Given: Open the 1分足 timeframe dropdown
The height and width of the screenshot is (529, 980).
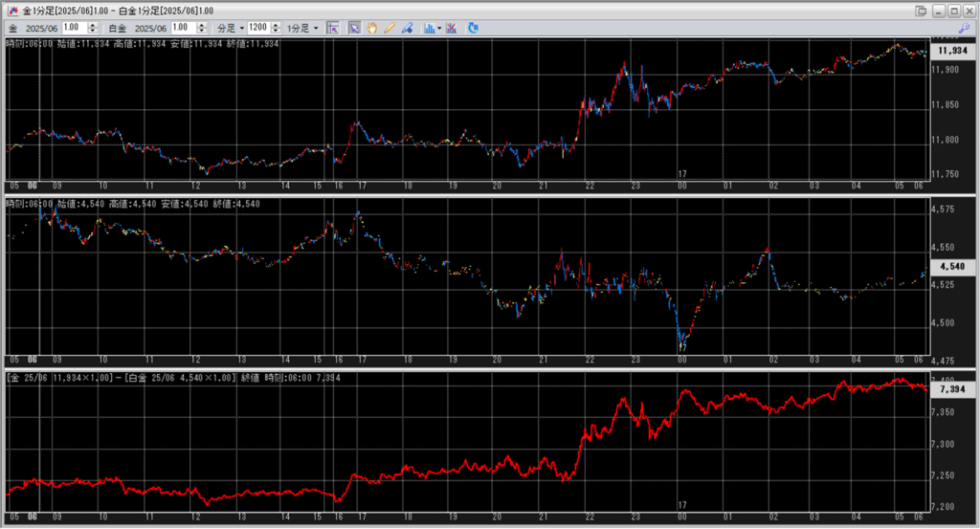Looking at the screenshot, I should coord(303,28).
